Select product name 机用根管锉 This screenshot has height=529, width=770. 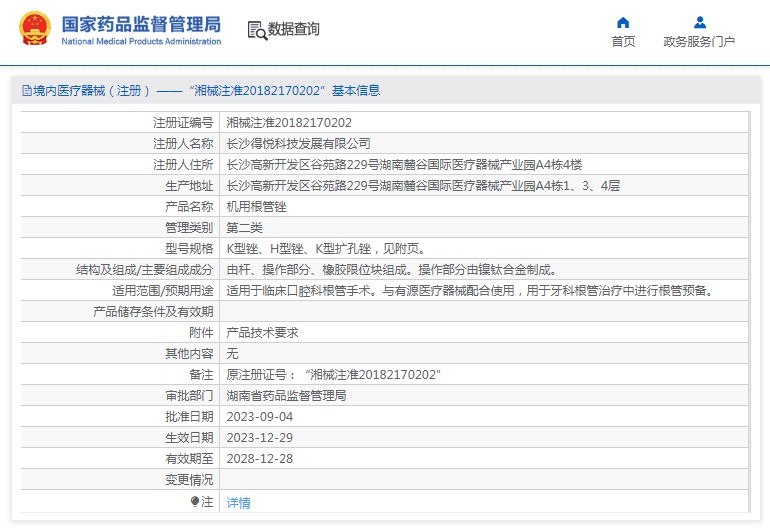256,207
